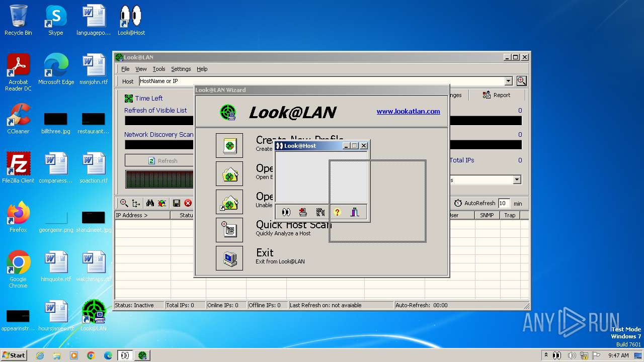Open the Tools menu in Look@LAN
Image resolution: width=644 pixels, height=362 pixels.
(x=159, y=69)
